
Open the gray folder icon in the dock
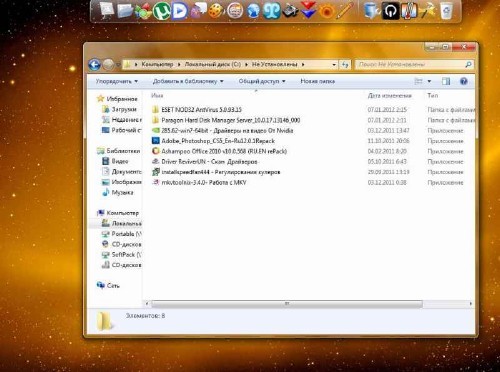point(125,11)
